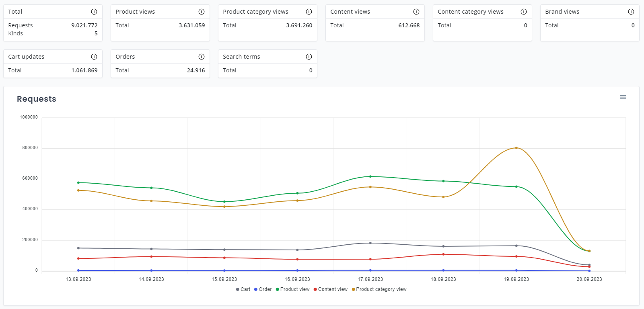Image resolution: width=644 pixels, height=309 pixels.
Task: Select Product view data point on 17.09.2023
Action: tap(370, 176)
